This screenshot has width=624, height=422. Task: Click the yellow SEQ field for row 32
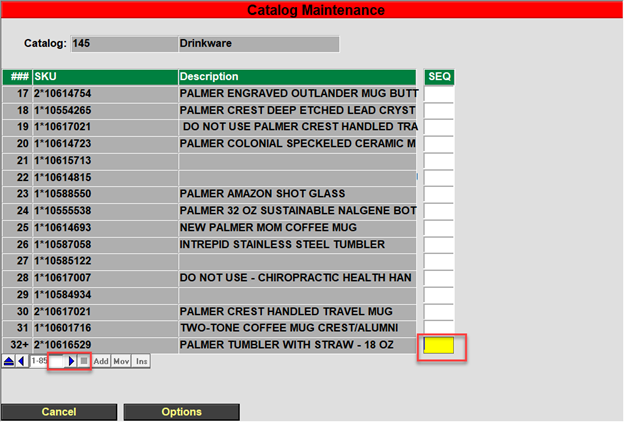(439, 345)
